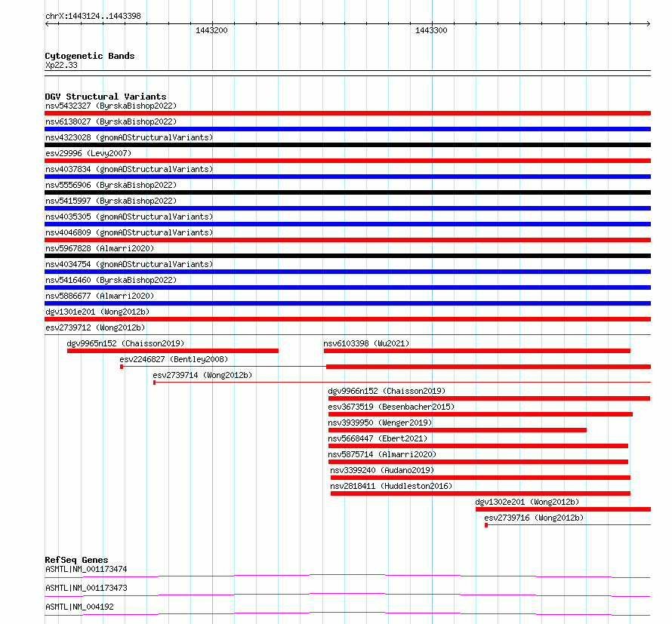Select ASMTL|NM_004192 gene label
This screenshot has width=672, height=624.
point(79,607)
